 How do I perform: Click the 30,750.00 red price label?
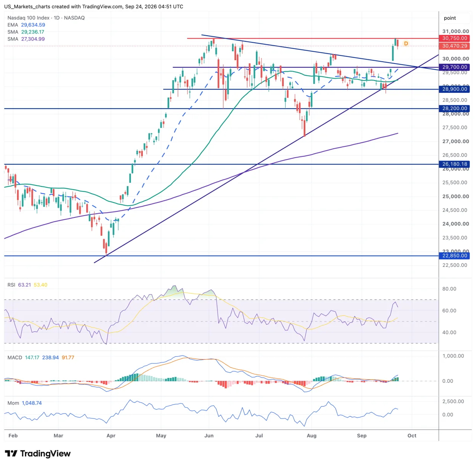click(x=454, y=38)
